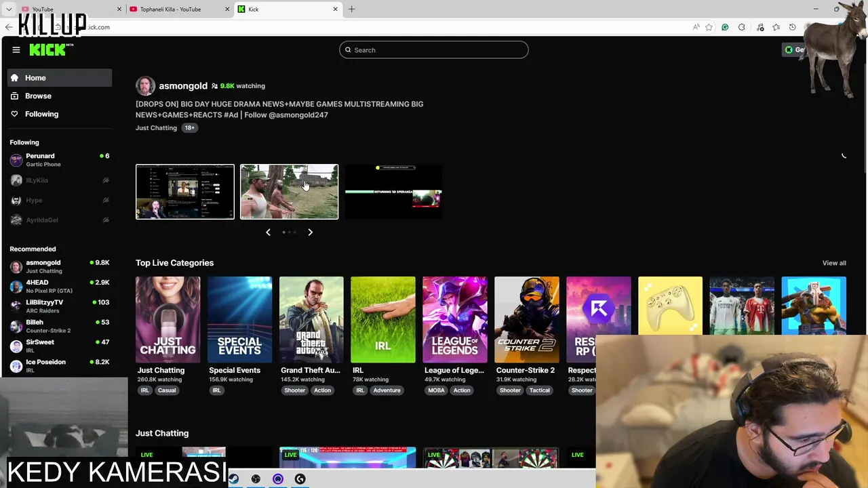Click the Action tag under Grand Theft Auto

(322, 390)
